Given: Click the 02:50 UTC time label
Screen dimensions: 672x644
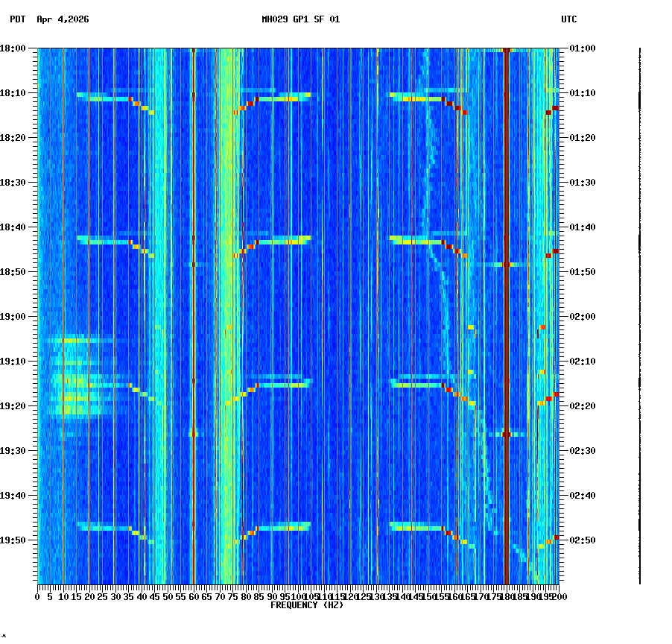Looking at the screenshot, I should pyautogui.click(x=580, y=539).
